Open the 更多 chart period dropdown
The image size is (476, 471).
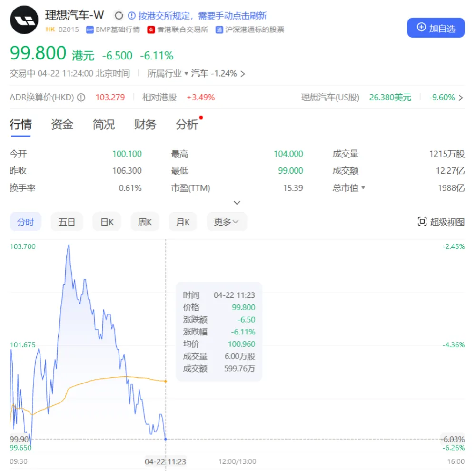click(227, 222)
